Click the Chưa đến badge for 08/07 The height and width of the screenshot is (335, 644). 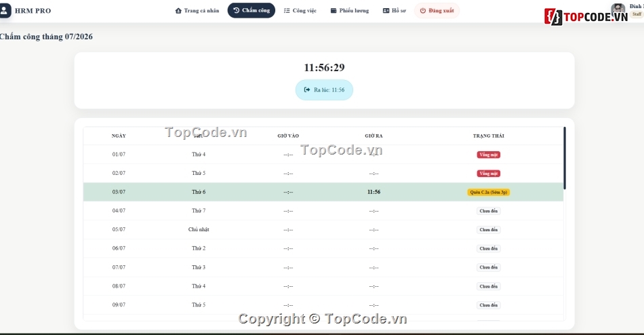point(488,286)
